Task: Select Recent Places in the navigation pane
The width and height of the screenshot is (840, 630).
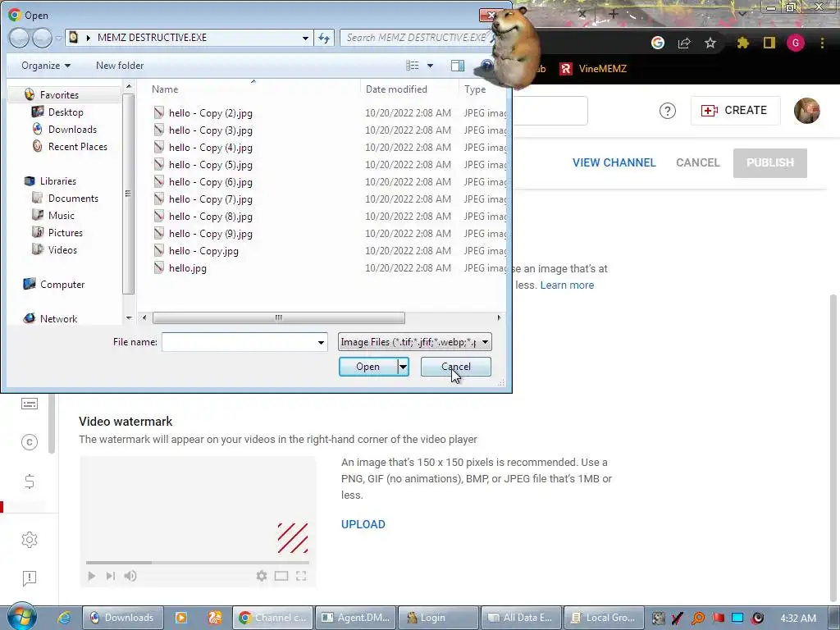Action: (x=77, y=146)
